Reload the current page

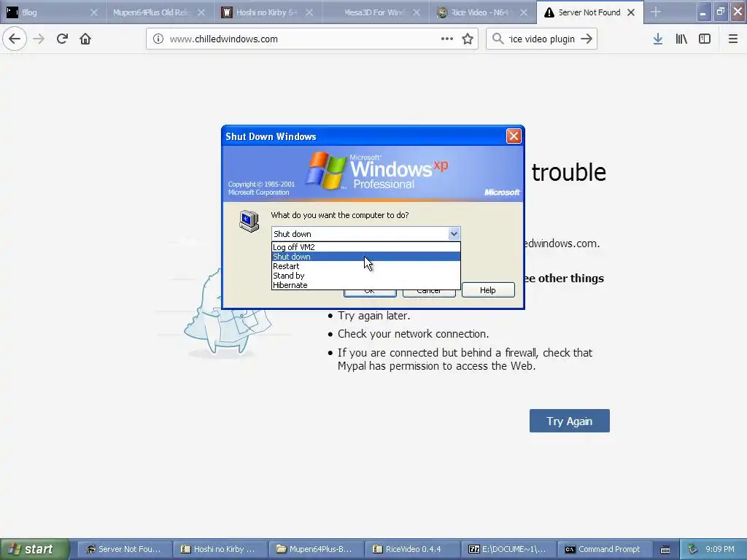62,39
